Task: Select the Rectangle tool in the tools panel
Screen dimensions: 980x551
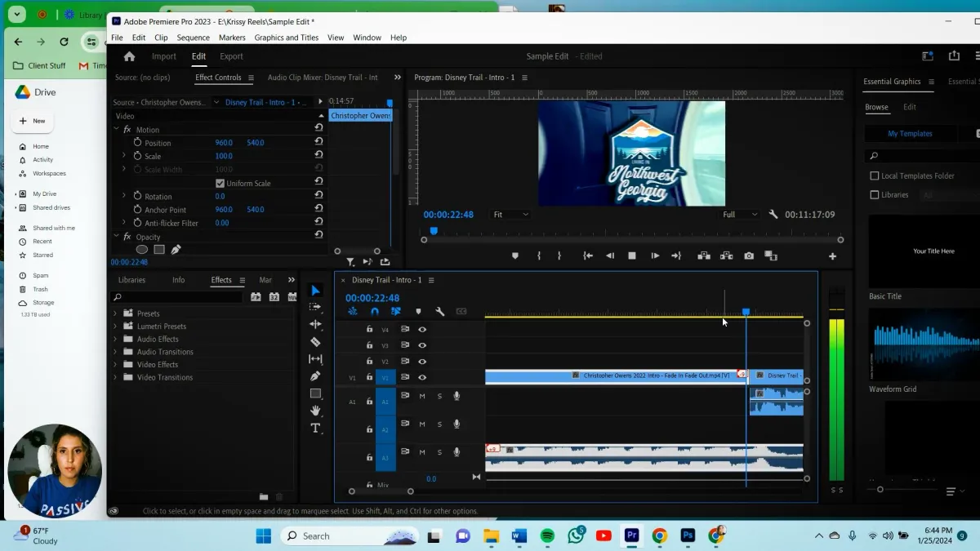Action: tap(315, 393)
